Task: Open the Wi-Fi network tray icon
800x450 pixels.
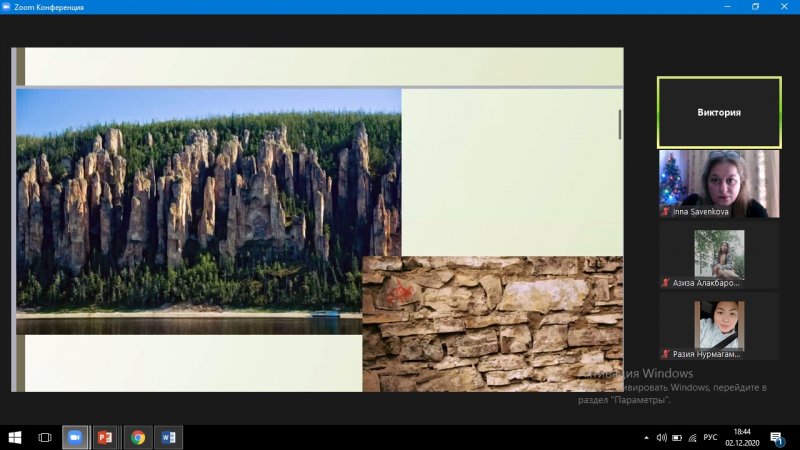Action: coord(693,437)
